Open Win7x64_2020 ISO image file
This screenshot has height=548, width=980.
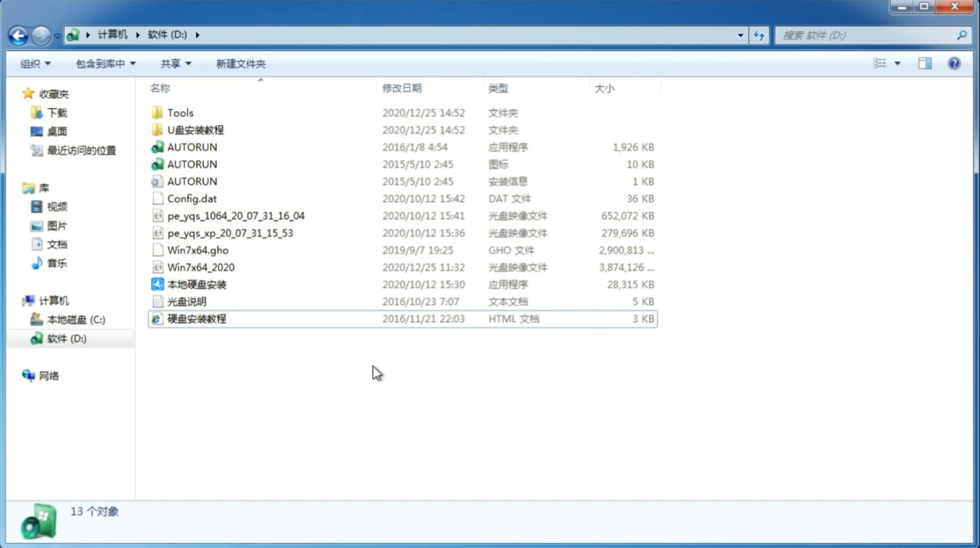point(200,267)
